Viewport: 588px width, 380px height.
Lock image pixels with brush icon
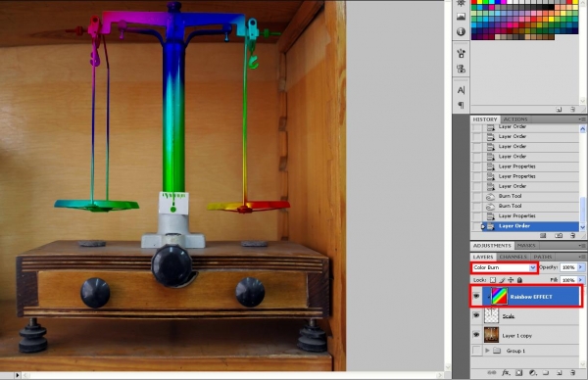click(502, 280)
